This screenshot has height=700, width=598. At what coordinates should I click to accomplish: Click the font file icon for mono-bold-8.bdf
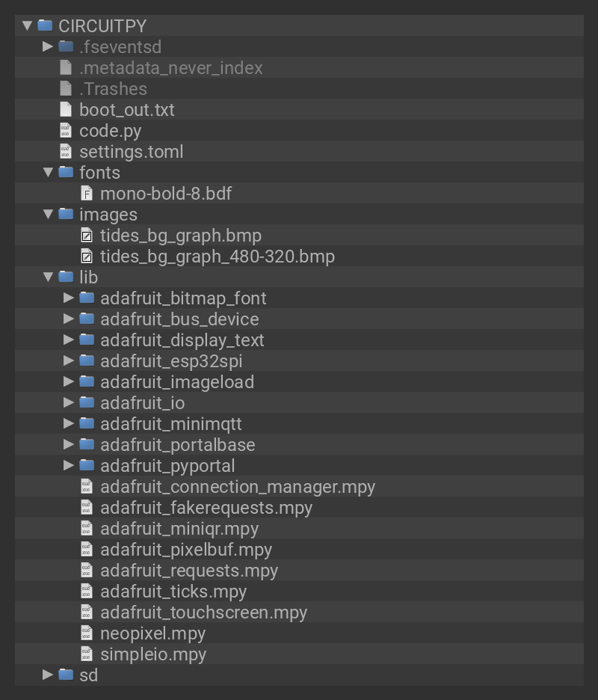(87, 194)
